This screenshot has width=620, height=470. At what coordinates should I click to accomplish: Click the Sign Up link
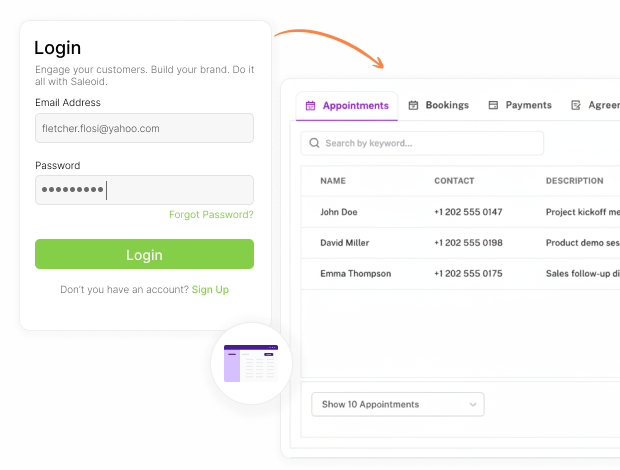coord(210,290)
